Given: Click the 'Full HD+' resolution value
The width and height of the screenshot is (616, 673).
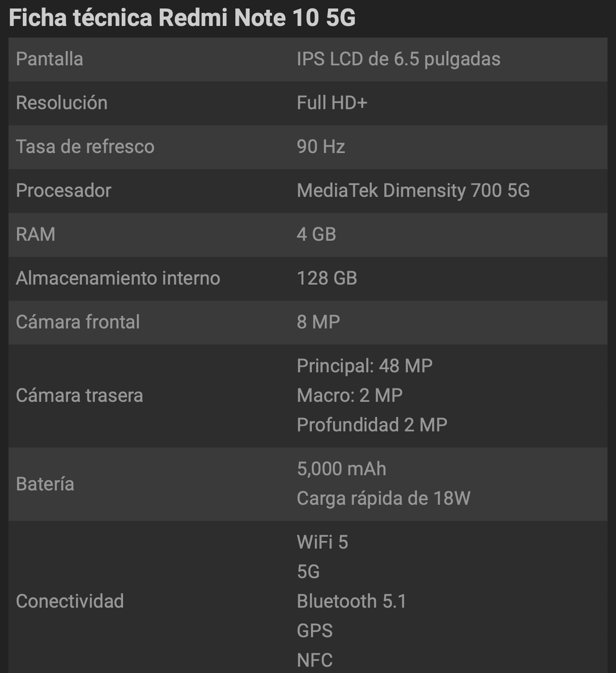Looking at the screenshot, I should [x=332, y=103].
